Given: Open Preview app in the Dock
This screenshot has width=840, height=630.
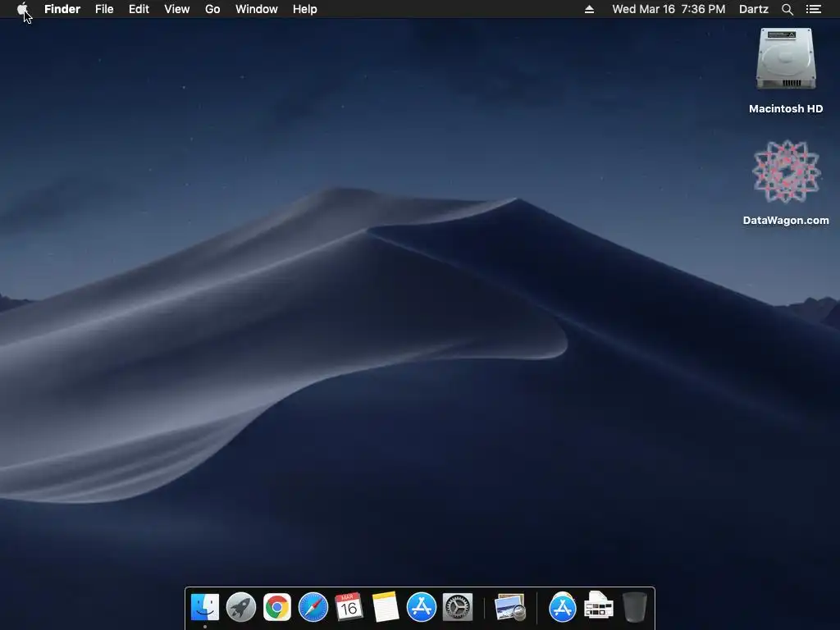Looking at the screenshot, I should click(x=510, y=608).
